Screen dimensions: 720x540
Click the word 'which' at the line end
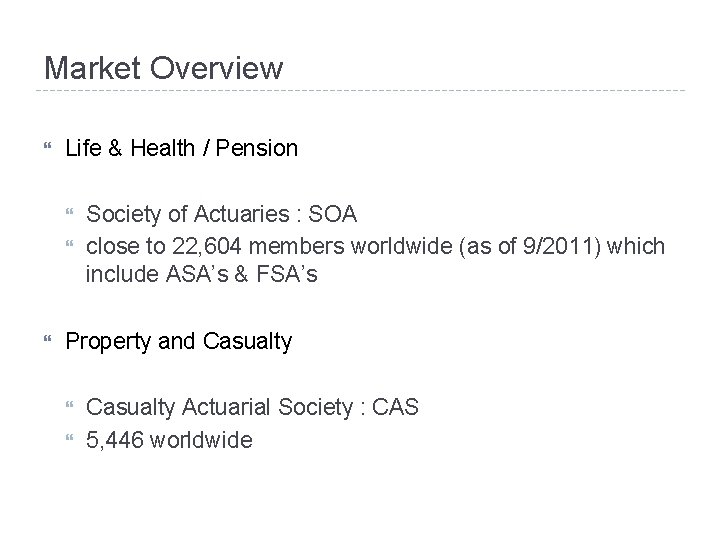[x=636, y=244]
